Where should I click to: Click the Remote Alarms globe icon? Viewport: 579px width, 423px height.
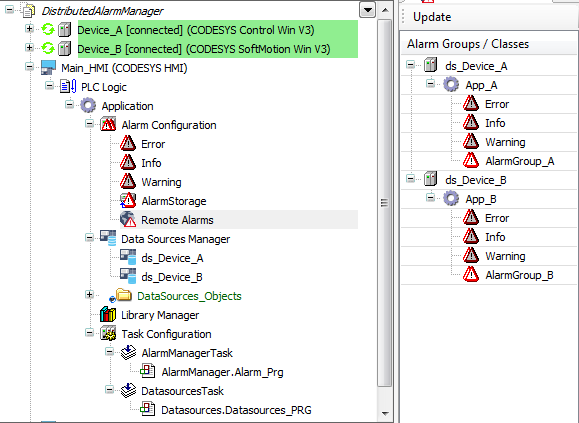128,220
